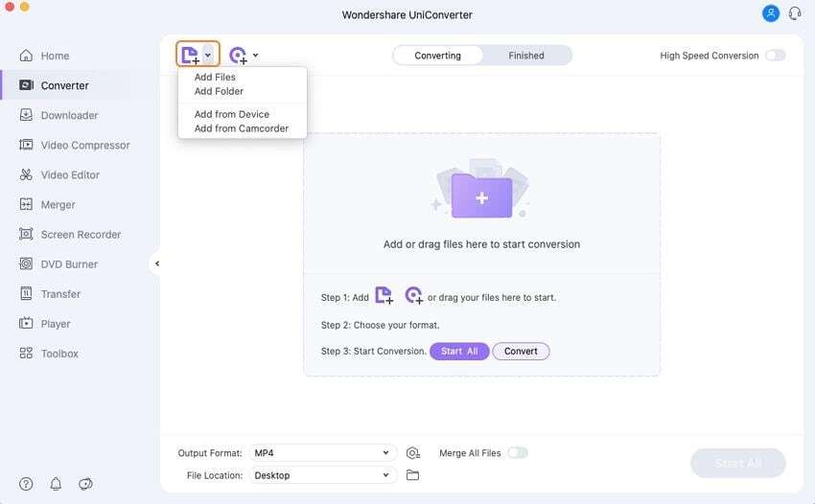Choose Add Folder from the menu
The width and height of the screenshot is (815, 504).
(219, 91)
